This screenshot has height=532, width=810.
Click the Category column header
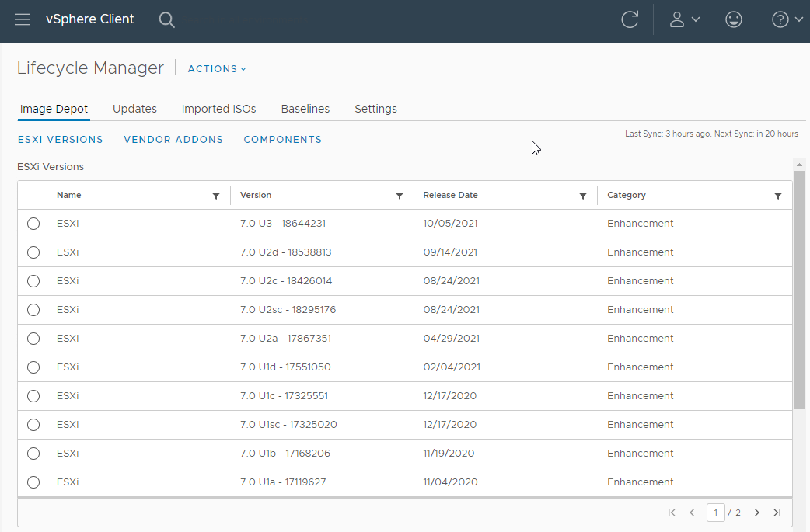pos(626,195)
